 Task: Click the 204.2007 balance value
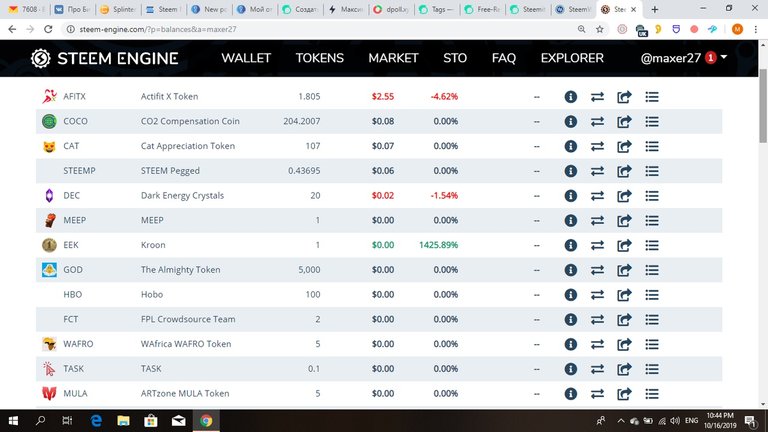tap(302, 121)
